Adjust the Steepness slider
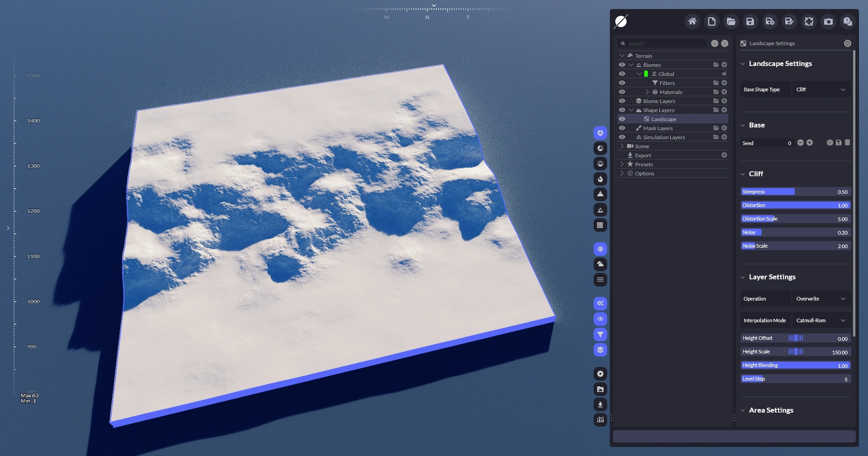 coord(795,192)
